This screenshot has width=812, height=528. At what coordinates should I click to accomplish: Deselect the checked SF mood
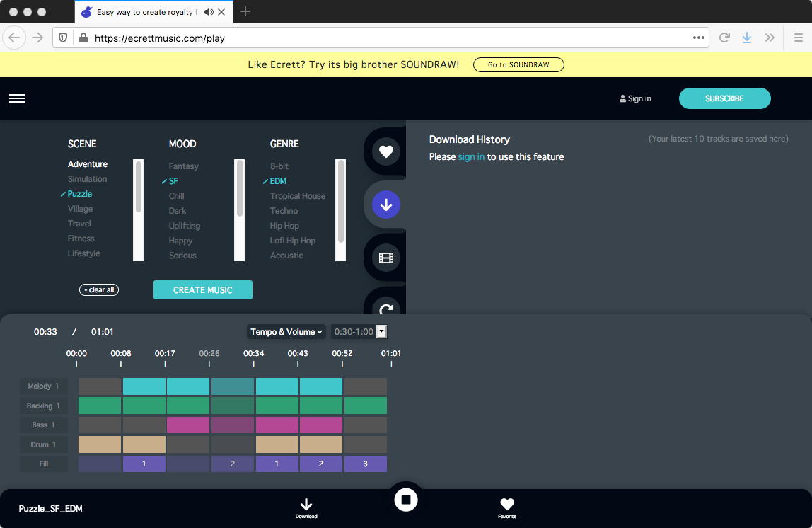click(173, 180)
